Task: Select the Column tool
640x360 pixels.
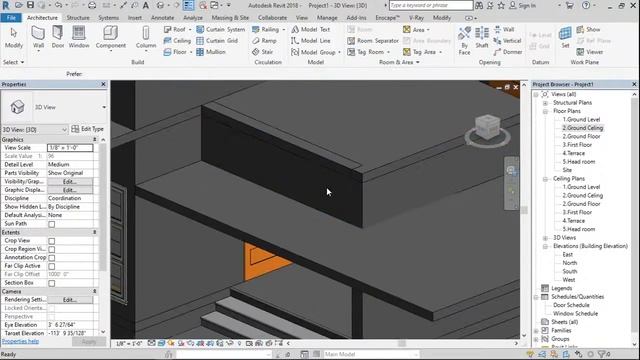Action: coord(146,38)
